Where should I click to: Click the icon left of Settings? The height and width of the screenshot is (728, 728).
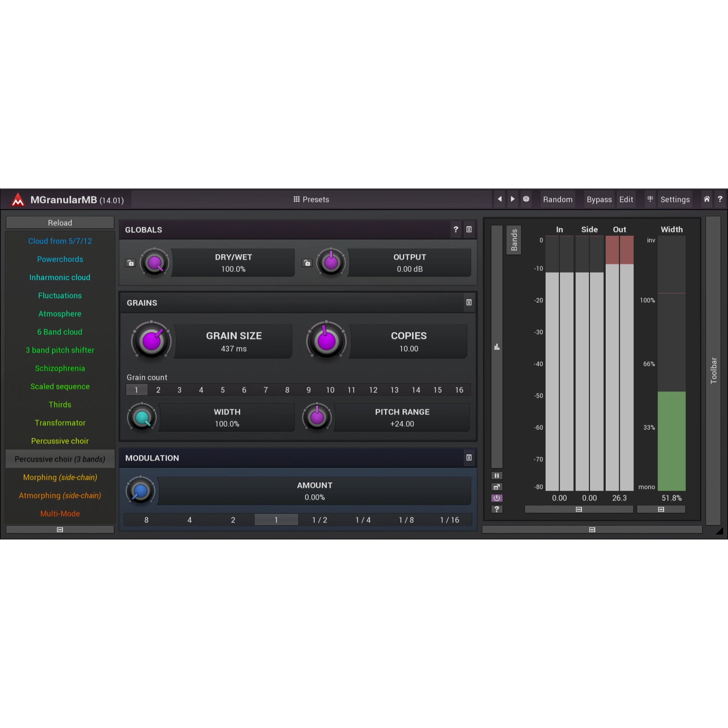coord(650,199)
